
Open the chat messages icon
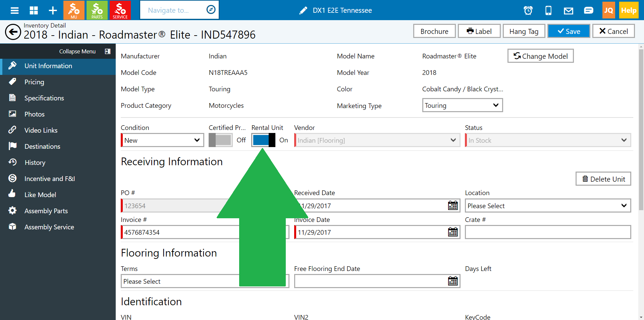pos(589,10)
